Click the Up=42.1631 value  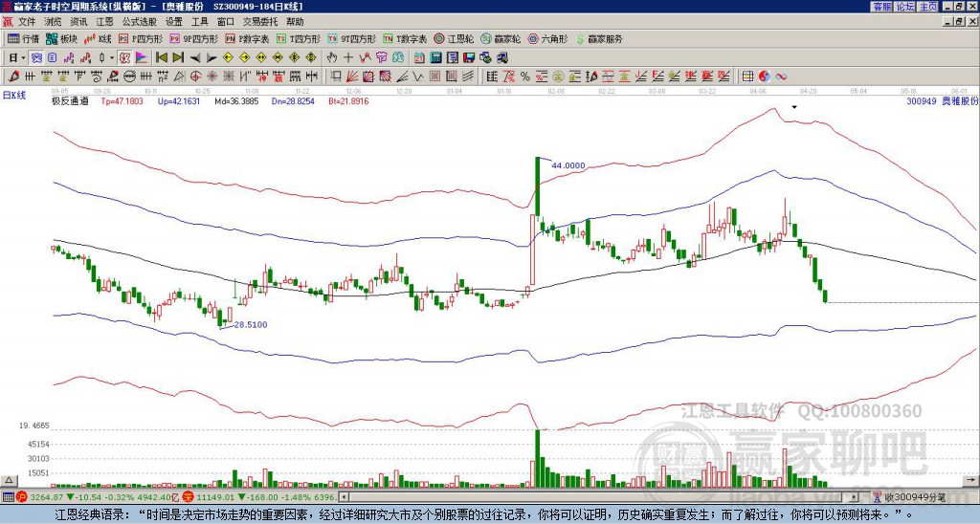coord(179,101)
